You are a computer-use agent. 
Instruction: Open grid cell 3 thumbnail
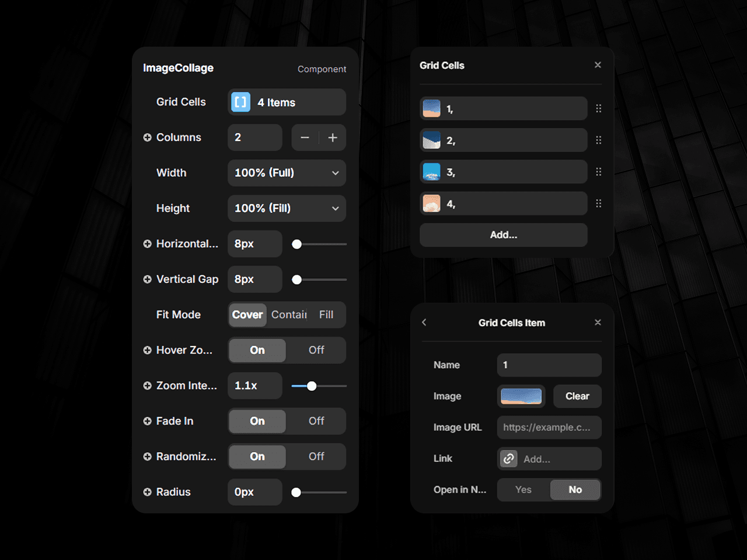431,171
